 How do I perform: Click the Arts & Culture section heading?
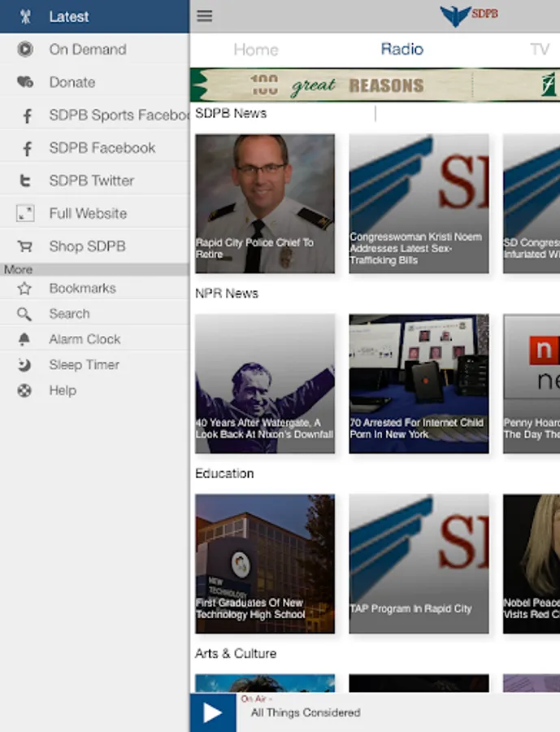pos(236,654)
